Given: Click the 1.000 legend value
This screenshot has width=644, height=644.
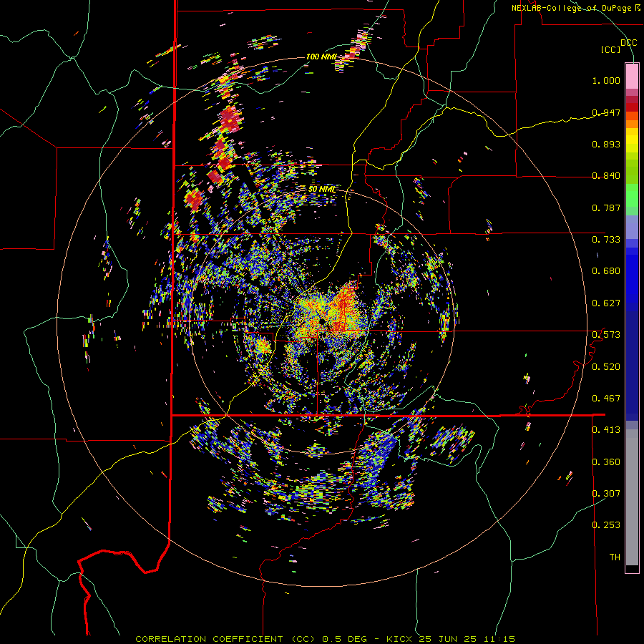Looking at the screenshot, I should (606, 80).
